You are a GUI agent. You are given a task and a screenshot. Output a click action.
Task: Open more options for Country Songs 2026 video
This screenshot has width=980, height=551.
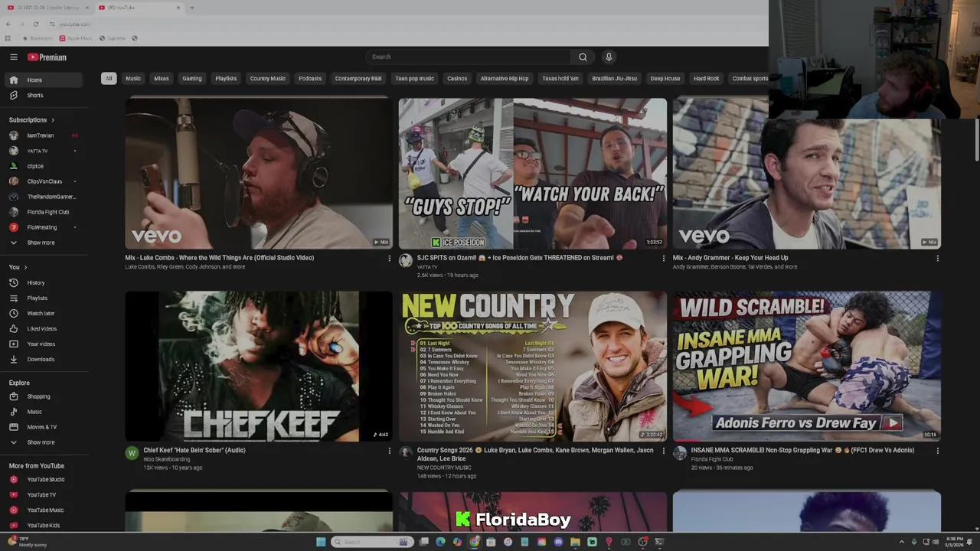pos(663,451)
